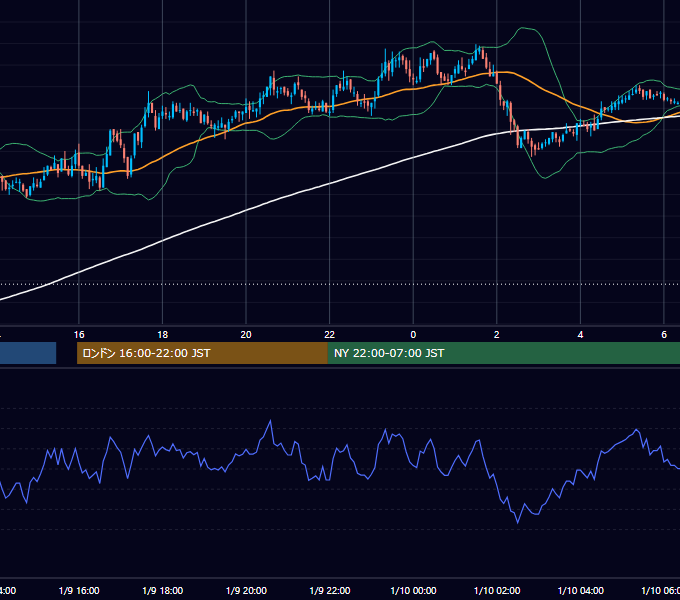Click the '2' hour label on upper axis
Image resolution: width=680 pixels, height=600 pixels.
(497, 335)
